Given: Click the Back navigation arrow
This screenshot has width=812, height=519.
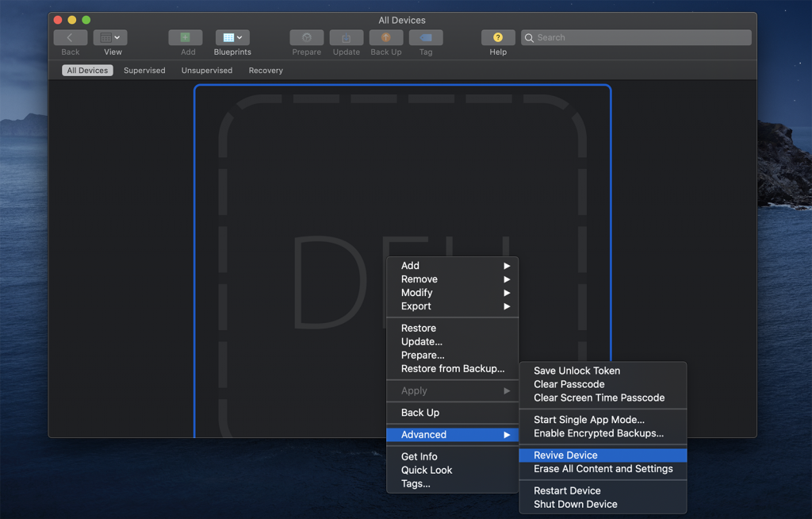Looking at the screenshot, I should click(70, 37).
